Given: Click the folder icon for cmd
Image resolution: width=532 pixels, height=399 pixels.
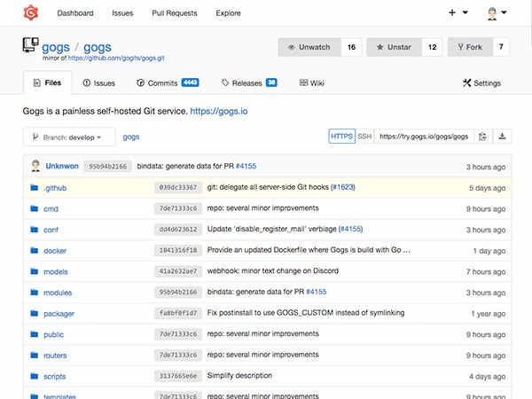Looking at the screenshot, I should point(35,208).
